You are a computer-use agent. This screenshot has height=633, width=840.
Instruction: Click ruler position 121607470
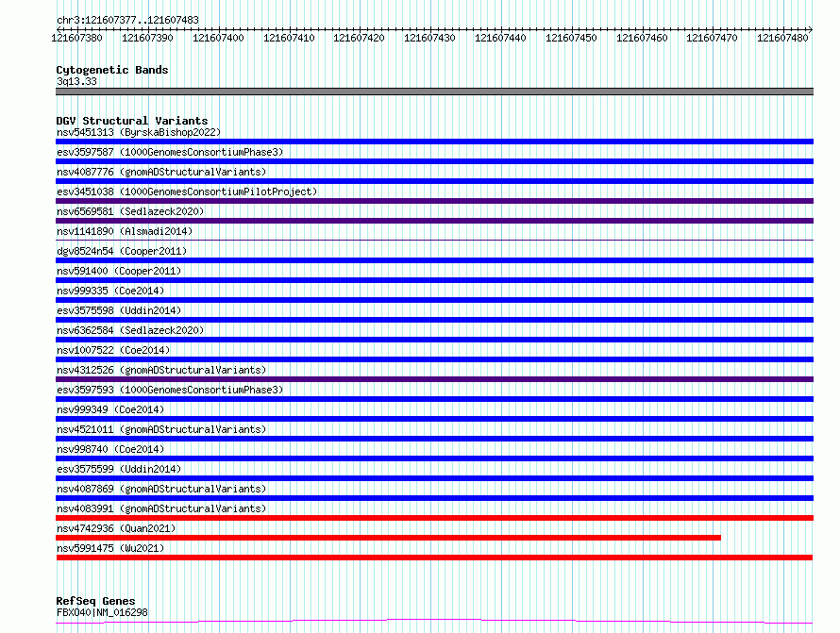point(712,38)
